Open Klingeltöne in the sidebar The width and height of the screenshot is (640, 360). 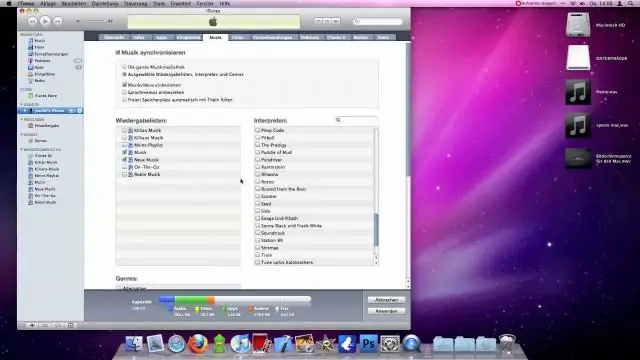44,74
